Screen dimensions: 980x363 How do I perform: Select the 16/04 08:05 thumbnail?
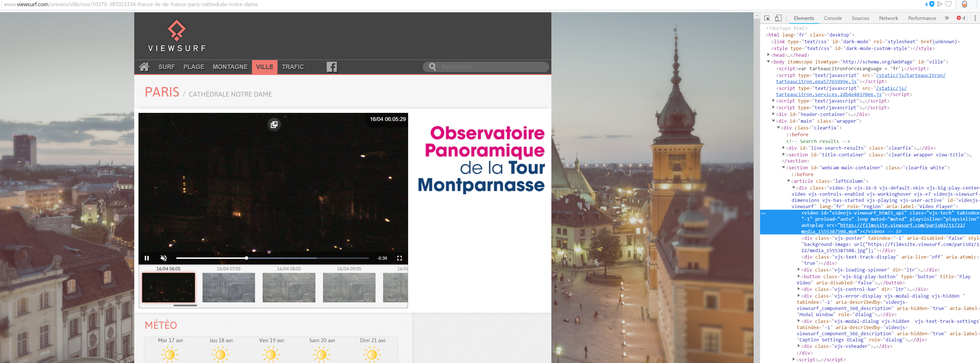[289, 287]
